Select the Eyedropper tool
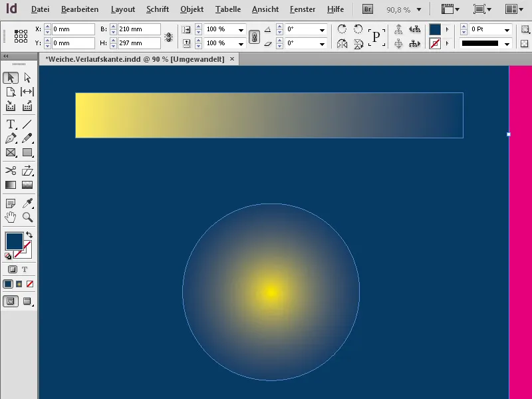Image resolution: width=532 pixels, height=399 pixels. coord(27,203)
